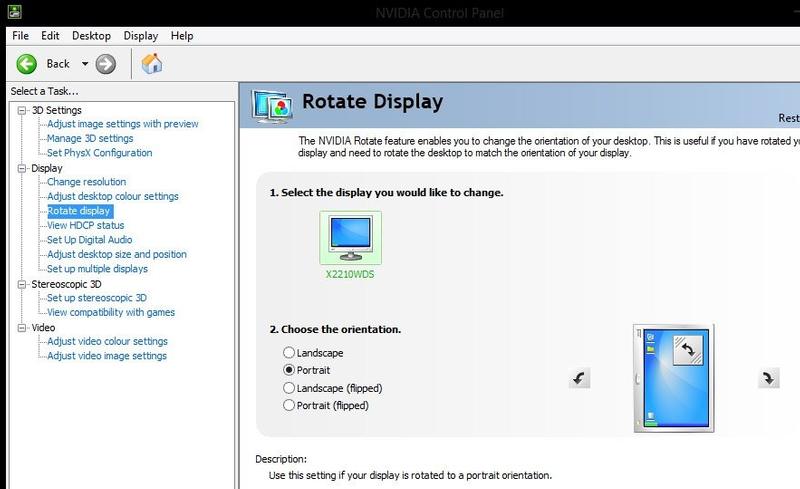Choose Landscape (flipped) orientation
Viewport: 800px width, 489px height.
(x=289, y=388)
